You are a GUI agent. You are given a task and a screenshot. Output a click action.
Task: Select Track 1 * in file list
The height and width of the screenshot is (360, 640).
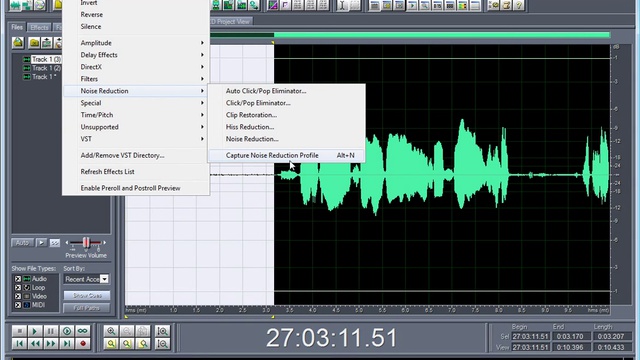[44, 77]
